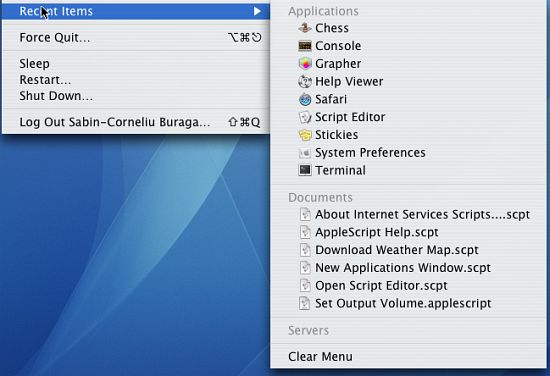This screenshot has height=376, width=550.
Task: Open New Applications Window.scpt document
Action: point(408,268)
